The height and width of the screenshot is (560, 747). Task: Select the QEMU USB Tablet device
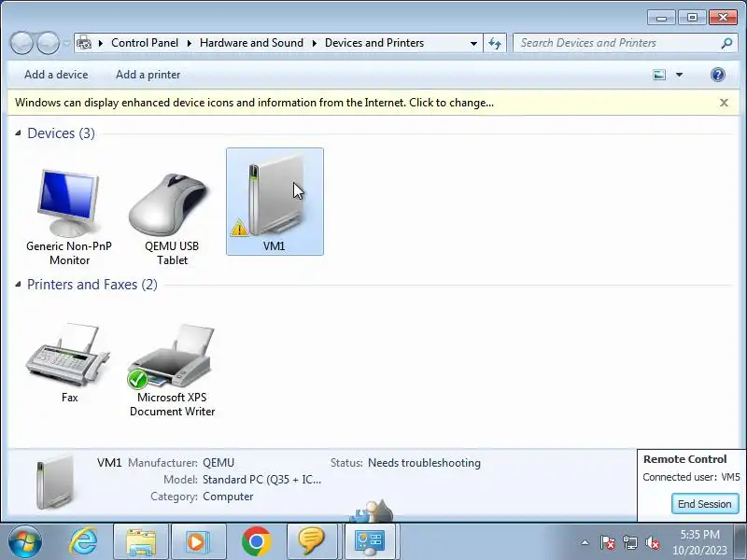172,217
